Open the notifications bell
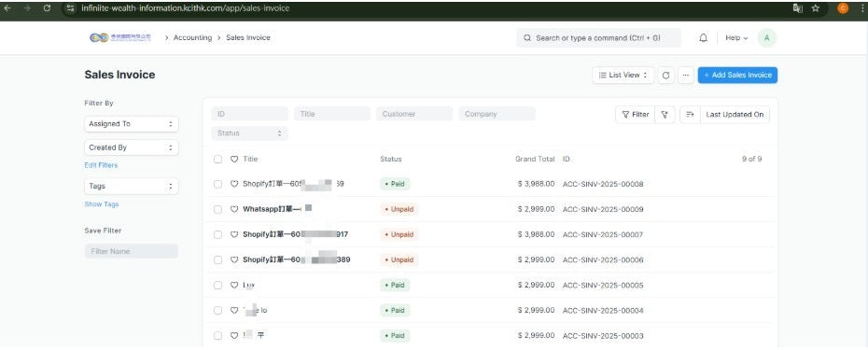The image size is (868, 350). (703, 37)
